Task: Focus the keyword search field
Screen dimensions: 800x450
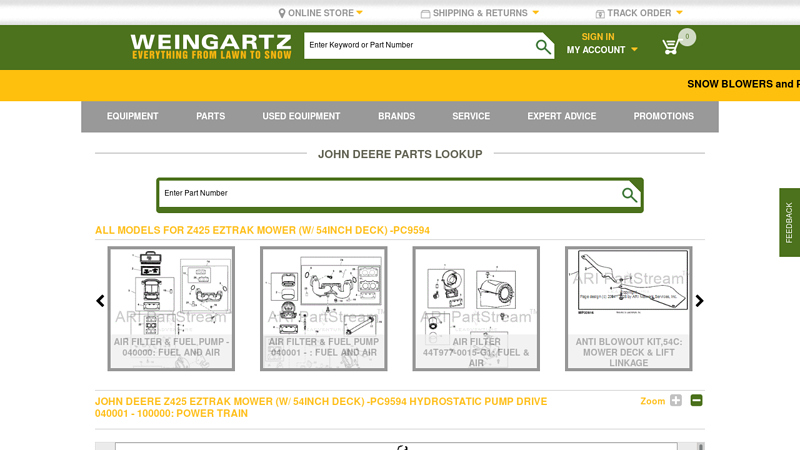Action: pos(416,45)
